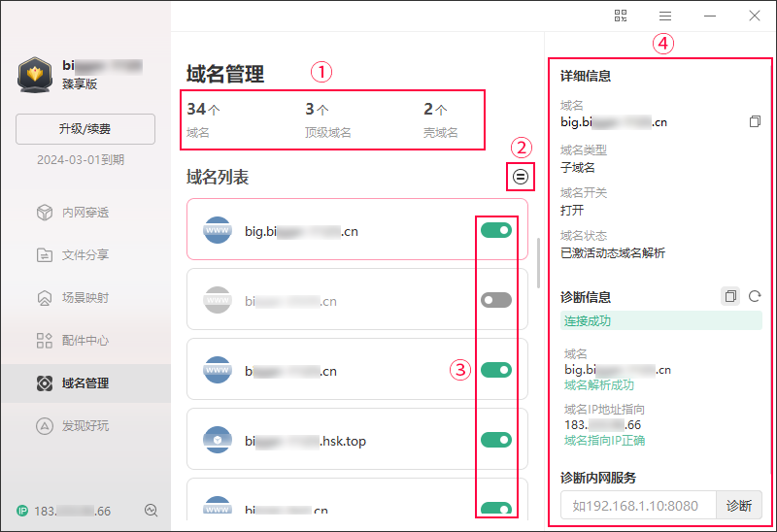
Task: Click the icon beside the IP address at bottom left
Action: tap(151, 511)
